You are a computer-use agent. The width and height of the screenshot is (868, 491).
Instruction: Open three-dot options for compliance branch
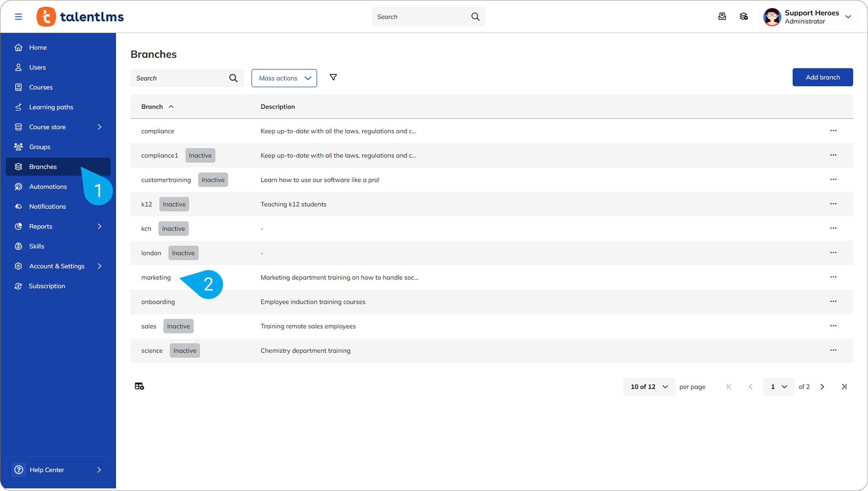point(833,131)
